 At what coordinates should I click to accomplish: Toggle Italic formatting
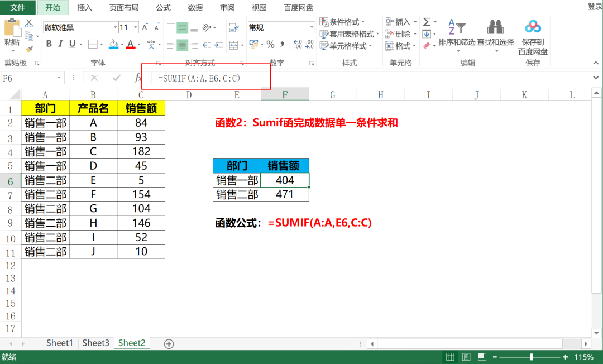point(60,44)
